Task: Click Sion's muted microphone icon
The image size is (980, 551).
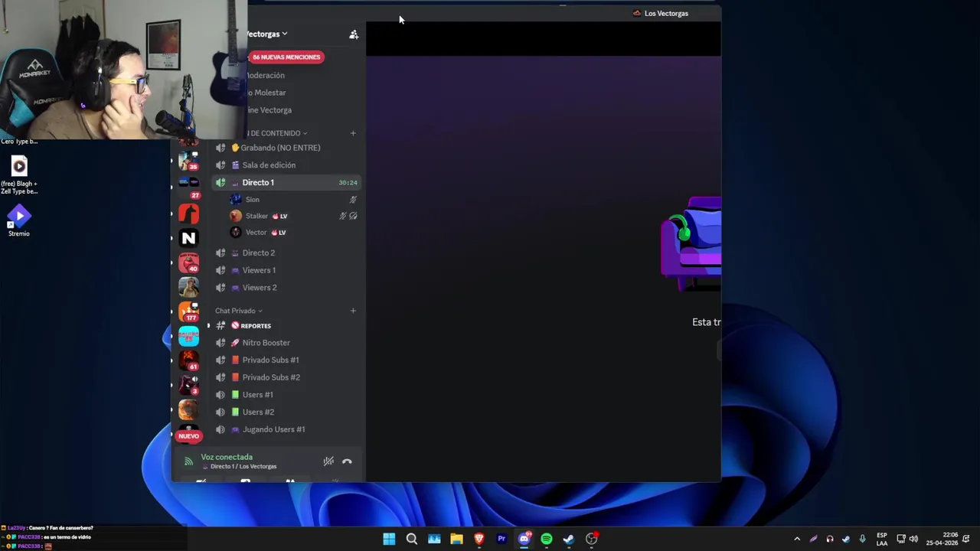Action: point(353,200)
